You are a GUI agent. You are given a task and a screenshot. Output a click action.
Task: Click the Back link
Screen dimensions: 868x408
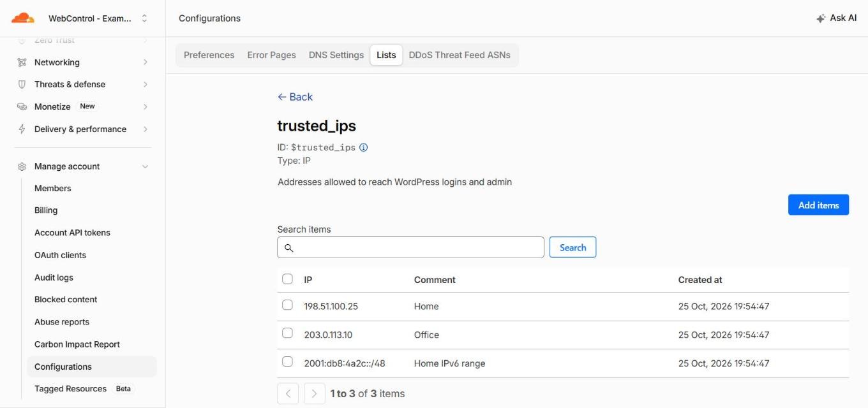[295, 97]
